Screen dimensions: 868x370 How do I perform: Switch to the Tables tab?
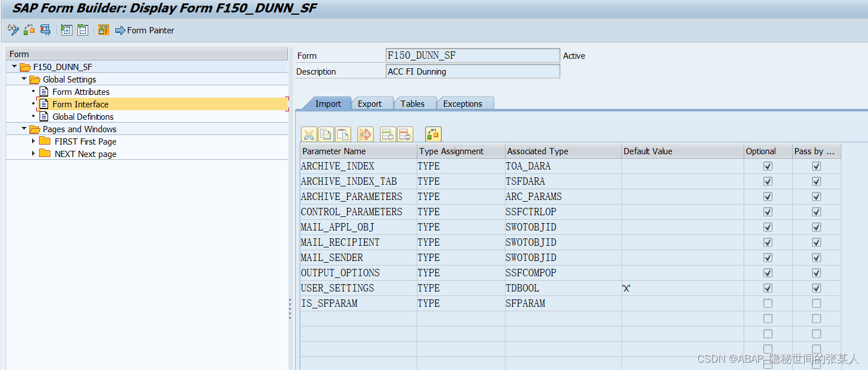[413, 104]
